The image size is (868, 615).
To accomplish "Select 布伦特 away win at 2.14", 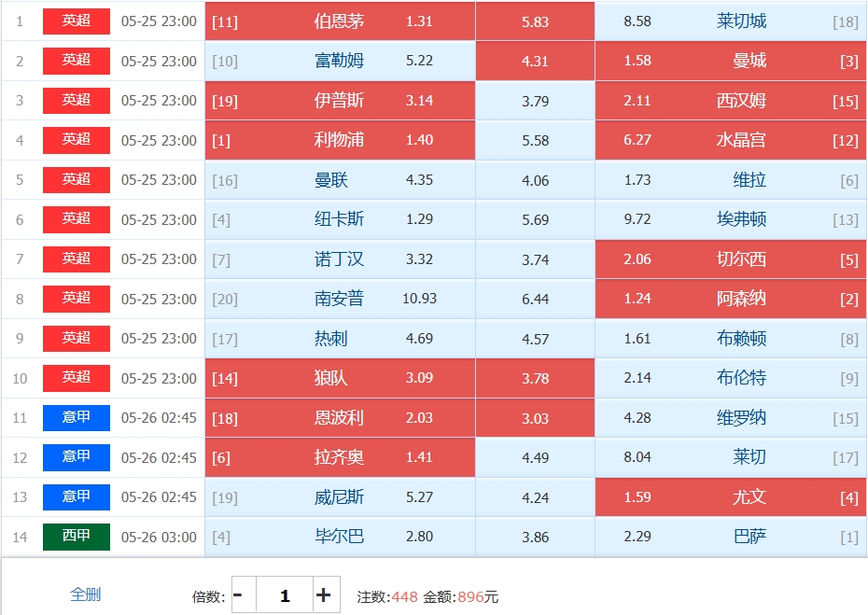I will [x=731, y=378].
